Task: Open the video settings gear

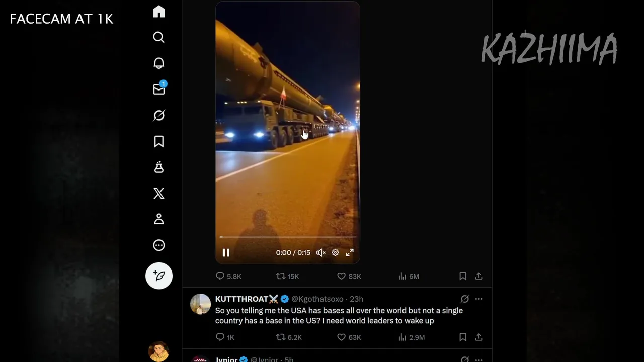Action: click(335, 253)
